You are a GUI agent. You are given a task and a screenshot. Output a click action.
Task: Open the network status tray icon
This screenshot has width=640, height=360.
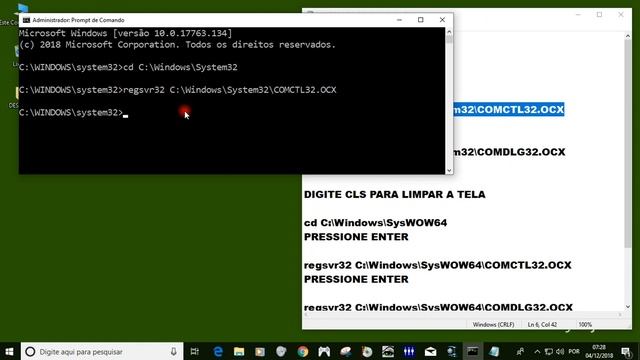549,351
